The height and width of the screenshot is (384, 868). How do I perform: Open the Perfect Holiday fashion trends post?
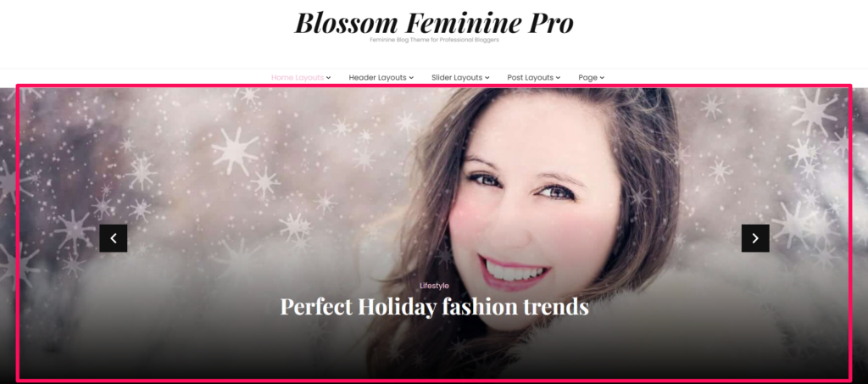pos(434,307)
